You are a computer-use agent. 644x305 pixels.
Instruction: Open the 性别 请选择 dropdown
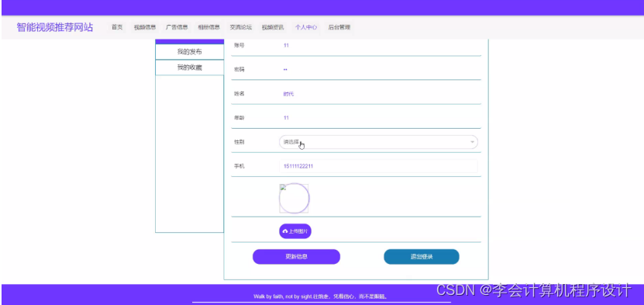click(378, 142)
